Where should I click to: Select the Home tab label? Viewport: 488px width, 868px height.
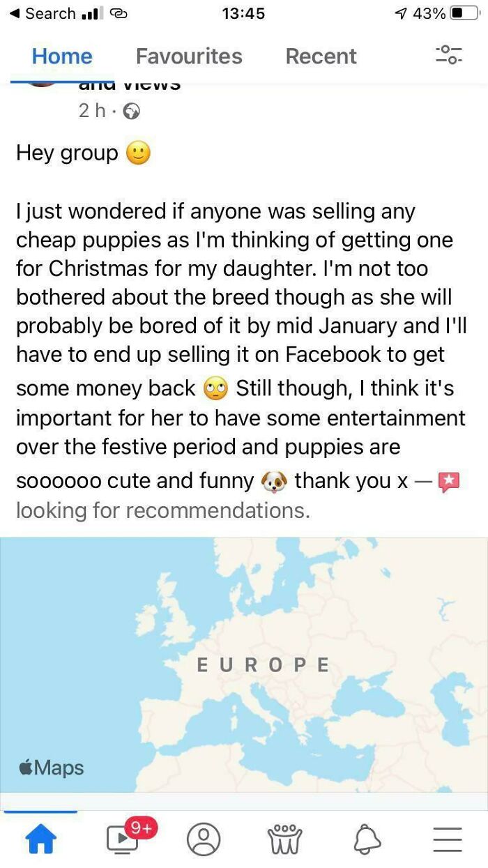click(61, 56)
